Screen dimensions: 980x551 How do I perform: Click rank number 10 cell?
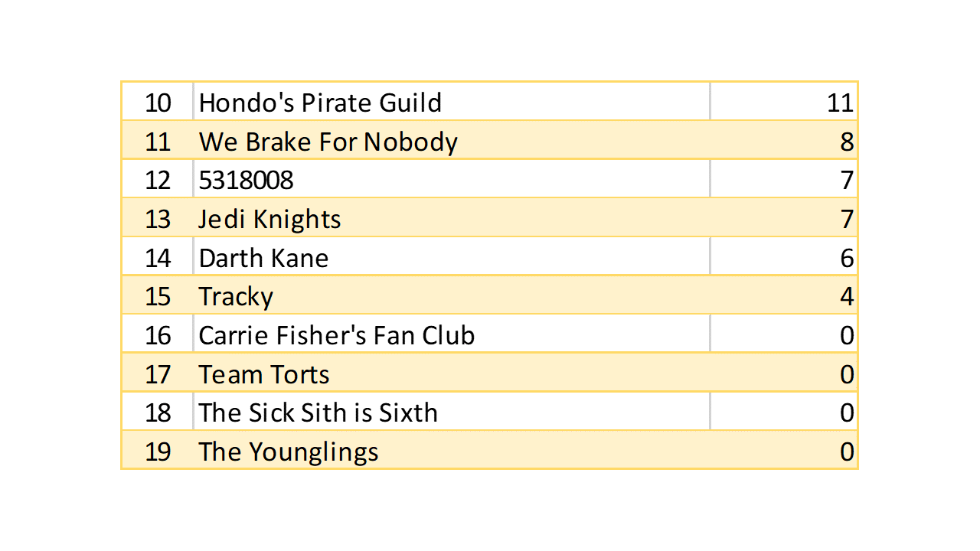click(x=158, y=103)
